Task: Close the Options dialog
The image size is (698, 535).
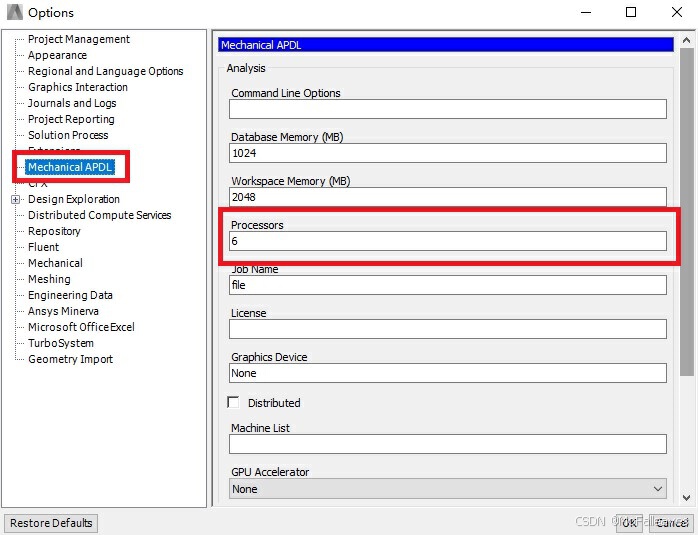Action: (677, 12)
